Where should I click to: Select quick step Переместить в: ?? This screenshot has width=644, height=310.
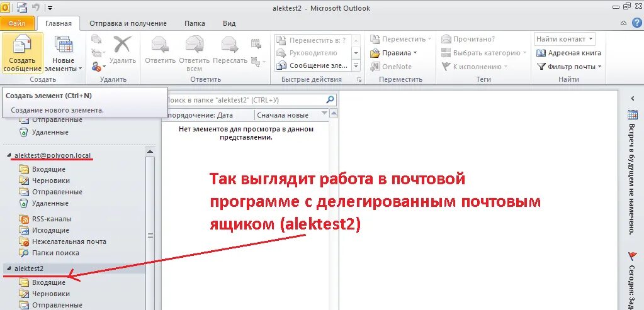[312, 40]
